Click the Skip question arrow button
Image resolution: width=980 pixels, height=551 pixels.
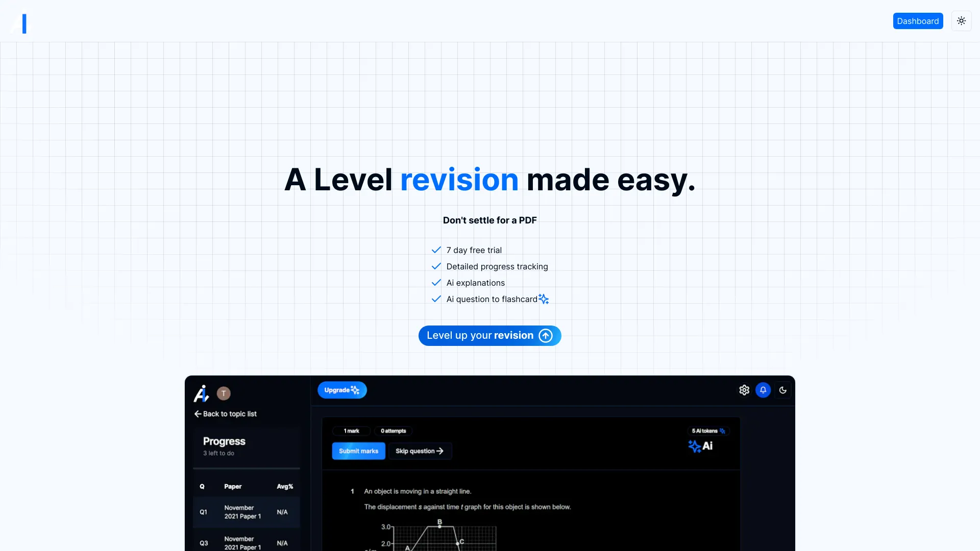point(420,451)
